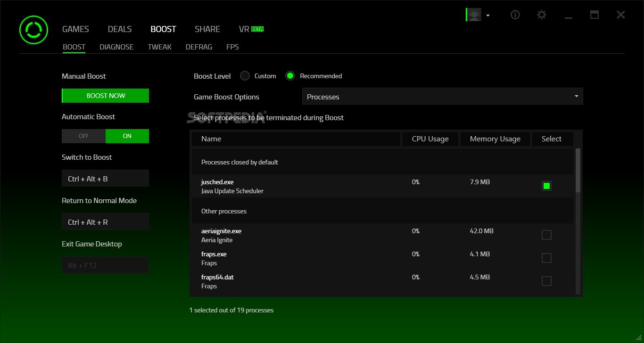
Task: Check the fraps.exe checkbox
Action: coord(546,258)
